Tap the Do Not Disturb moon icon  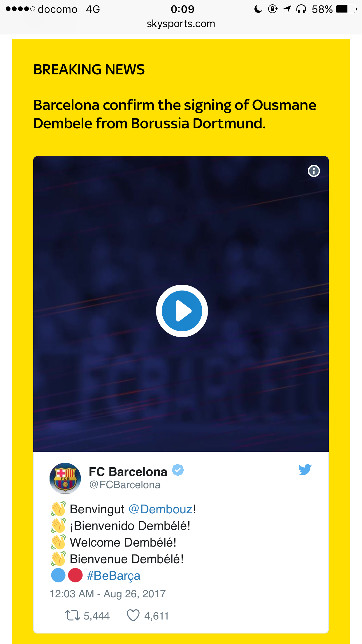[258, 9]
